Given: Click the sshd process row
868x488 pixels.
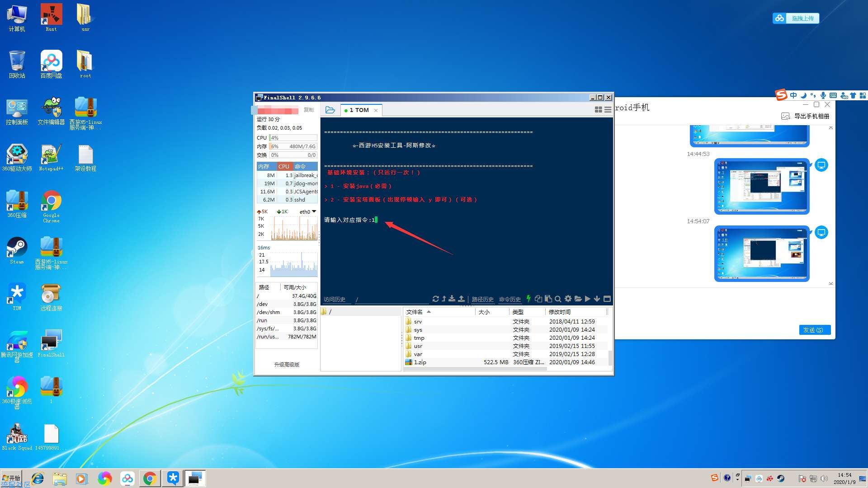Looking at the screenshot, I should (x=287, y=200).
